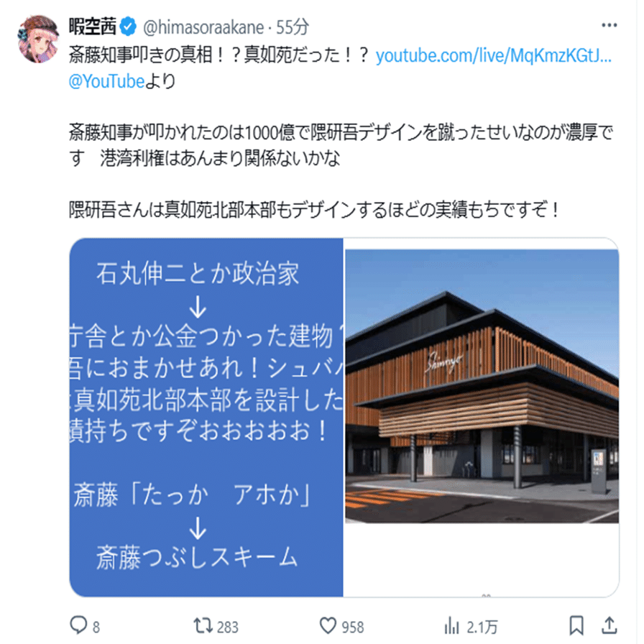The width and height of the screenshot is (644, 644).
Task: Open the youtube.com/live link
Action: [494, 55]
